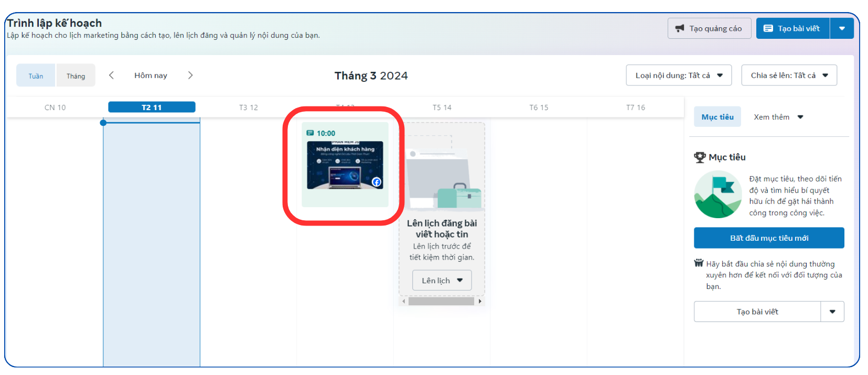Screen dimensions: 868x375
Task: Click megaphone icon in Tạo quảng cáo
Action: point(680,28)
